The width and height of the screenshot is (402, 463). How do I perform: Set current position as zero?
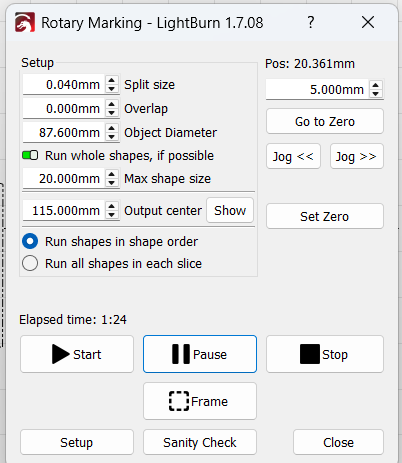point(325,216)
